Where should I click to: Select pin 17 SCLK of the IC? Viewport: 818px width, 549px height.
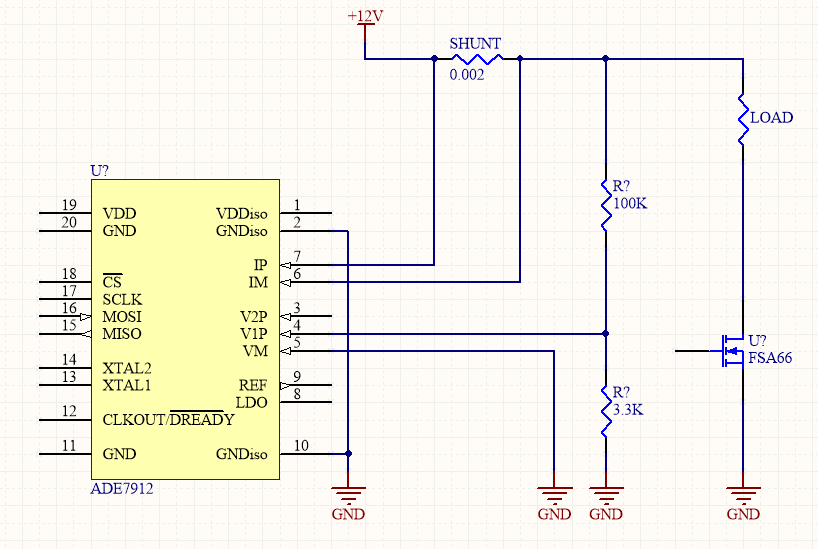65,299
